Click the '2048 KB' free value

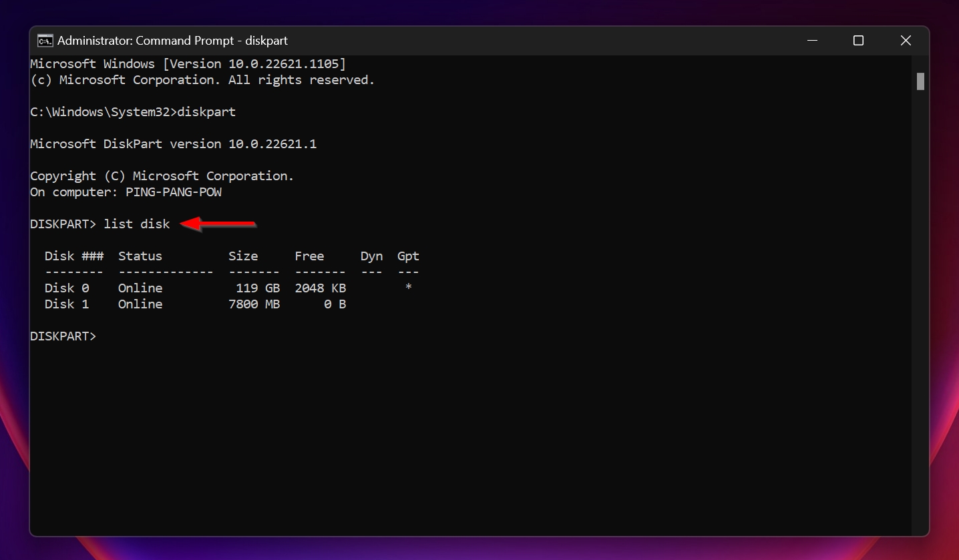pyautogui.click(x=321, y=288)
